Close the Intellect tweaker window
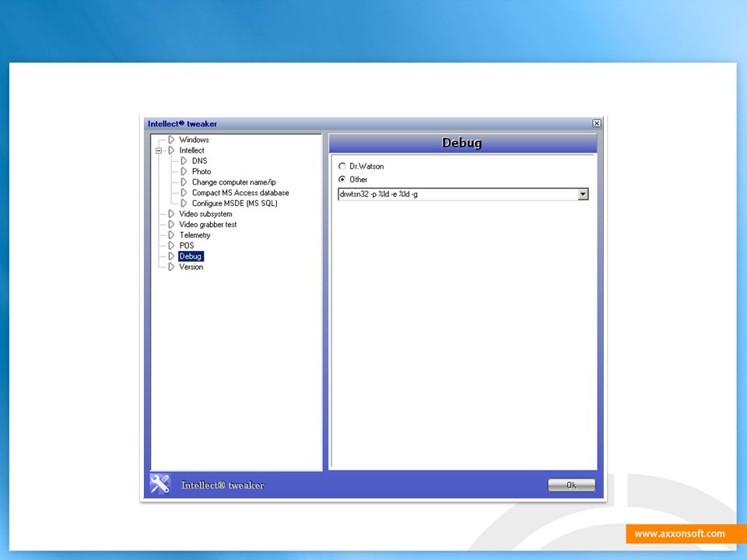Screen dimensions: 747x560 point(597,124)
